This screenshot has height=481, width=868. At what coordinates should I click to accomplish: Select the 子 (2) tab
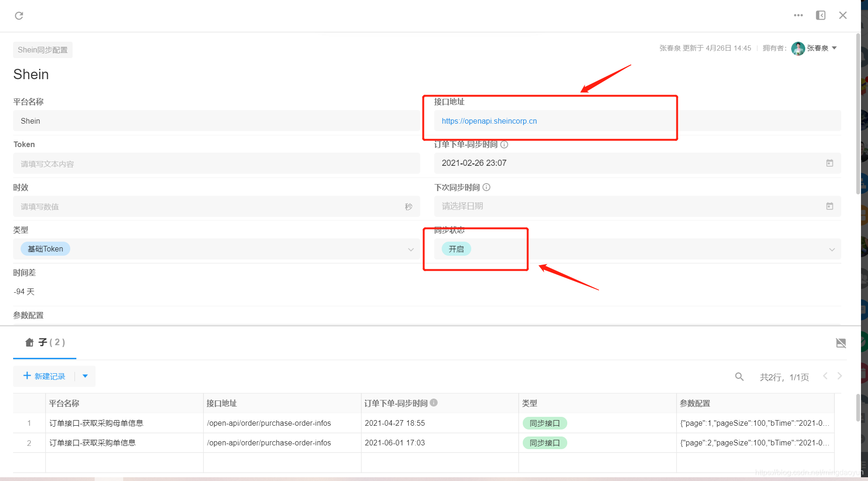[45, 342]
